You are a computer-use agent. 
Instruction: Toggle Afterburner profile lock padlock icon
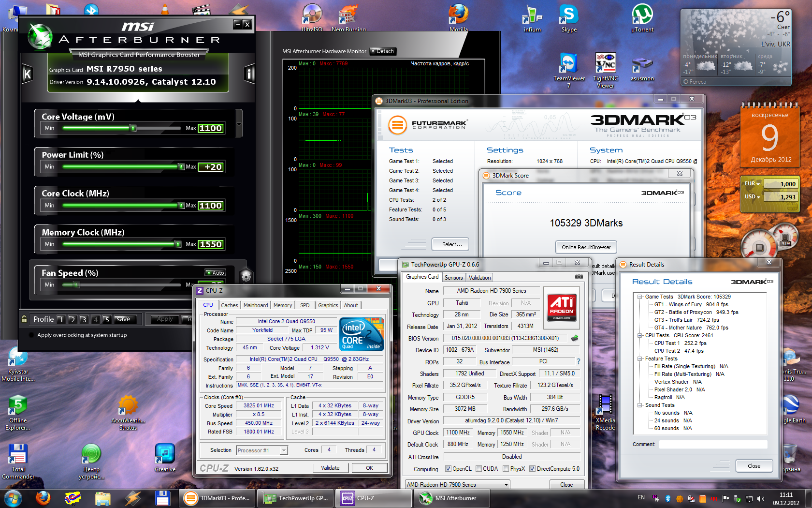[24, 319]
